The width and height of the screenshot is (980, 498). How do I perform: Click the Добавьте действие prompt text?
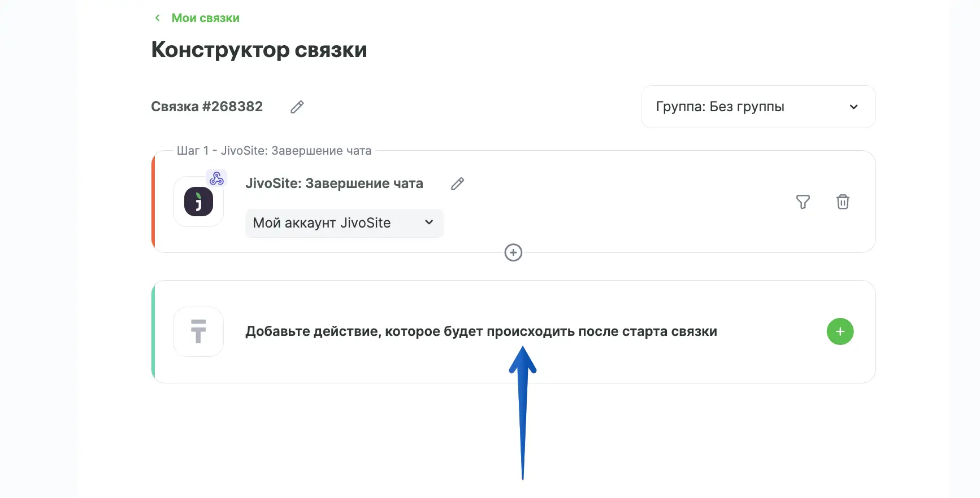click(481, 331)
